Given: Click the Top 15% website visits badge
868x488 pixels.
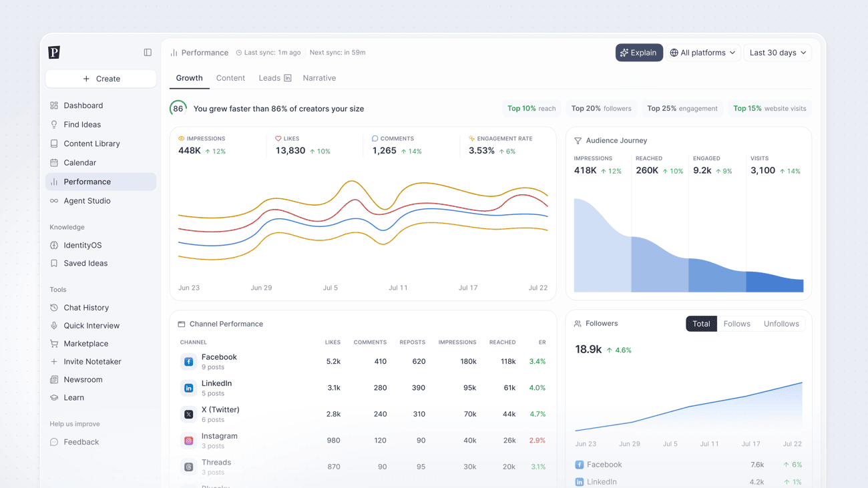Looking at the screenshot, I should pos(770,109).
